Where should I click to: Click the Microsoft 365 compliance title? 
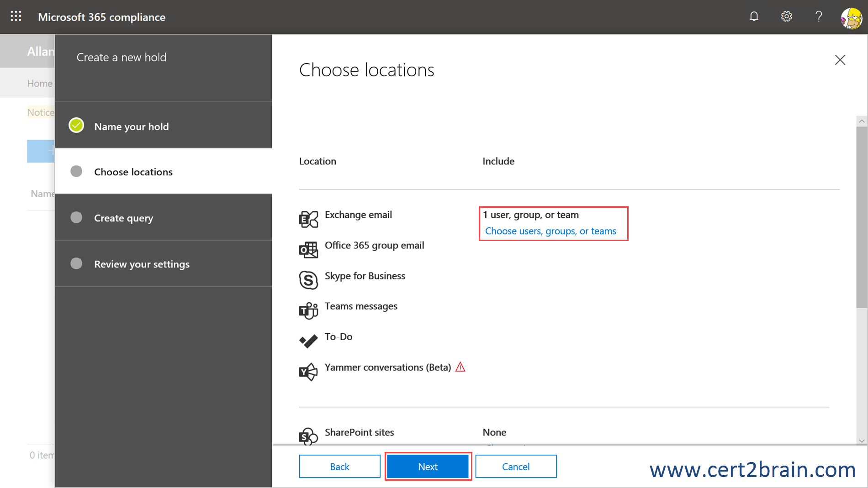(x=101, y=17)
